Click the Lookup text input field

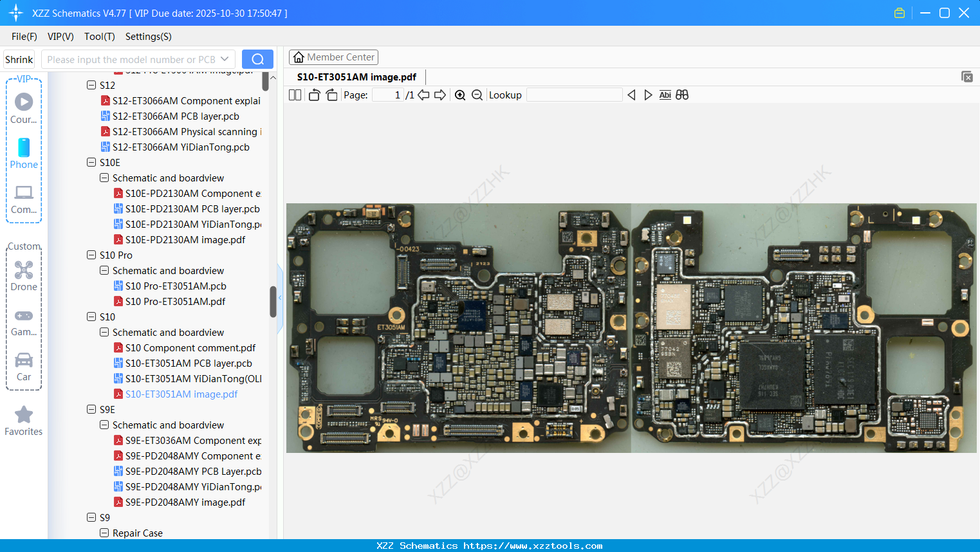pos(574,95)
